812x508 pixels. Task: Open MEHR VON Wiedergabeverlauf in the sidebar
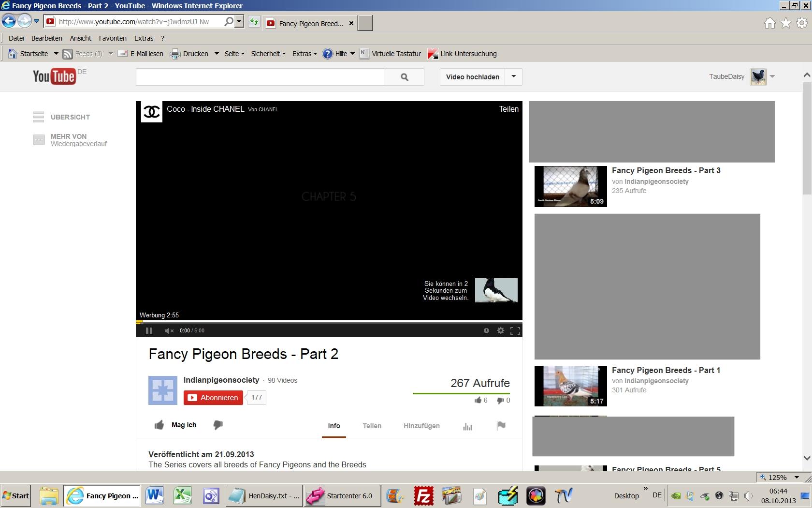(x=70, y=140)
